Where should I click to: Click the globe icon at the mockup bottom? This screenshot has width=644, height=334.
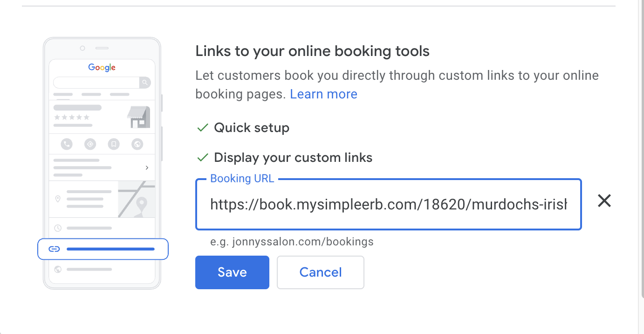coord(58,269)
